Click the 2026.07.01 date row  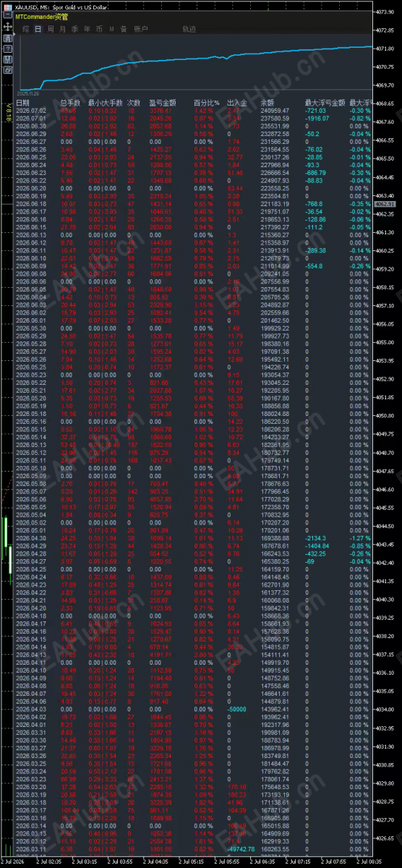coord(31,118)
